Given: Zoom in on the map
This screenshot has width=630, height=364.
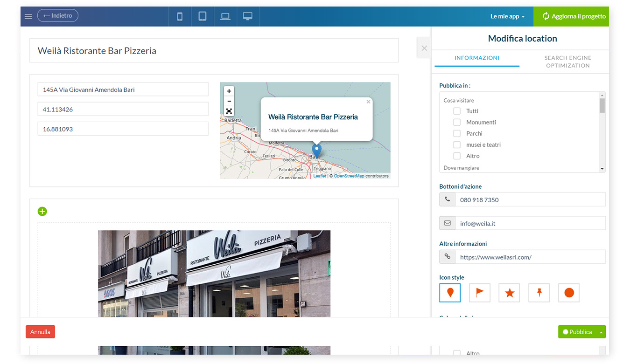Looking at the screenshot, I should 229,91.
